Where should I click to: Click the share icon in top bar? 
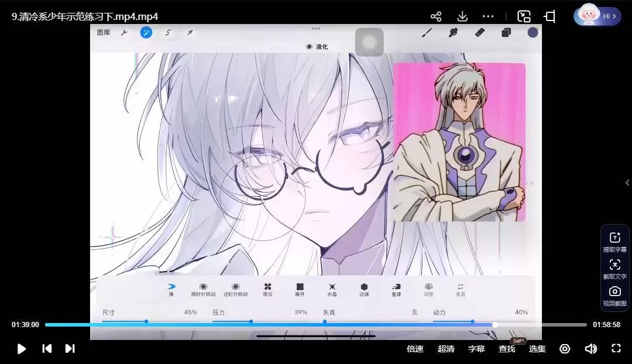(x=435, y=16)
